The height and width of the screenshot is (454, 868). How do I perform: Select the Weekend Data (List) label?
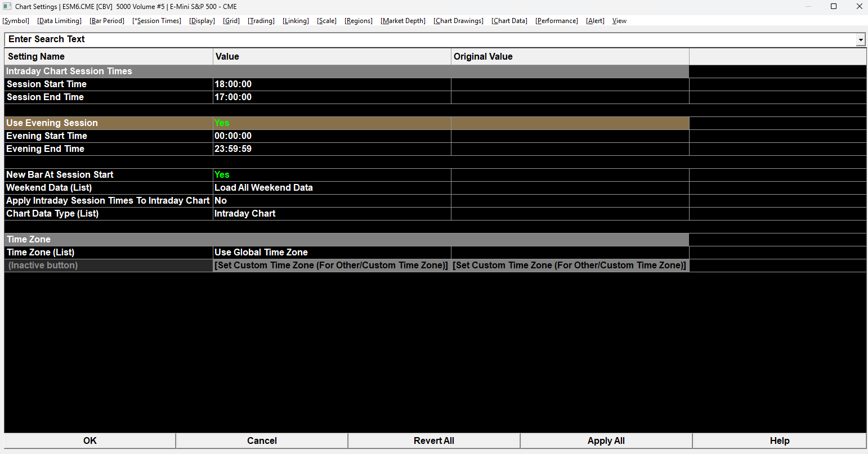pyautogui.click(x=49, y=188)
